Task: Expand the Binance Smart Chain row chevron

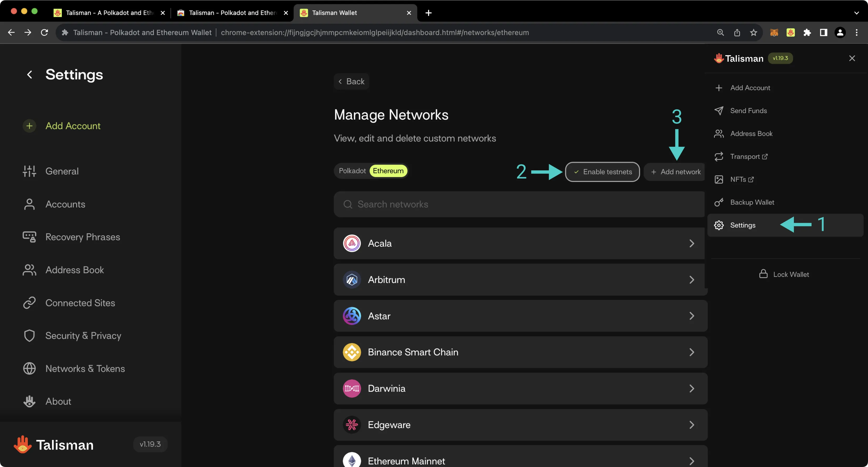Action: coord(692,352)
